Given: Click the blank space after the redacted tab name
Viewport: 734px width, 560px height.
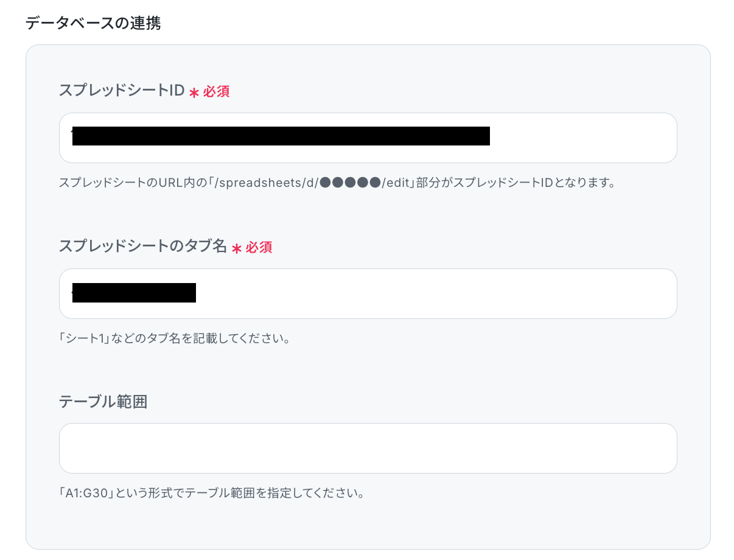Looking at the screenshot, I should pyautogui.click(x=435, y=293).
